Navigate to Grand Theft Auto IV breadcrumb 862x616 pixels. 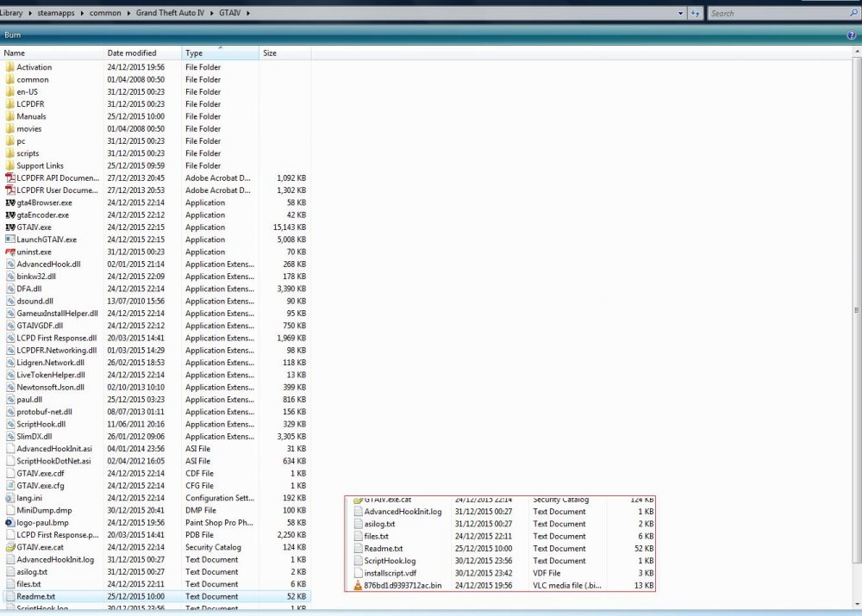pos(170,13)
